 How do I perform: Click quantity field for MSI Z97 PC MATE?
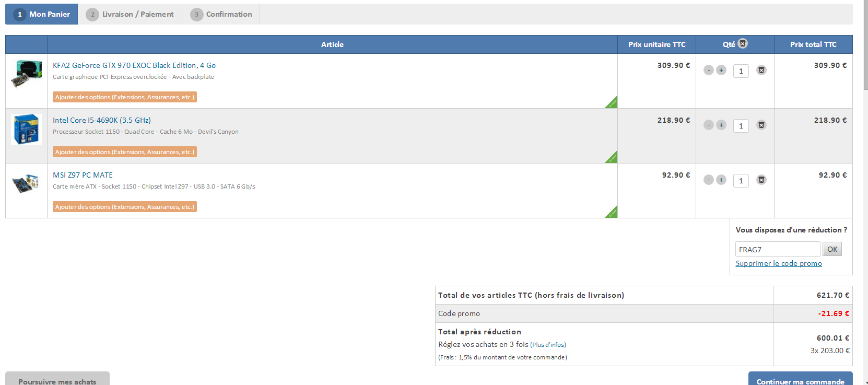tap(741, 181)
